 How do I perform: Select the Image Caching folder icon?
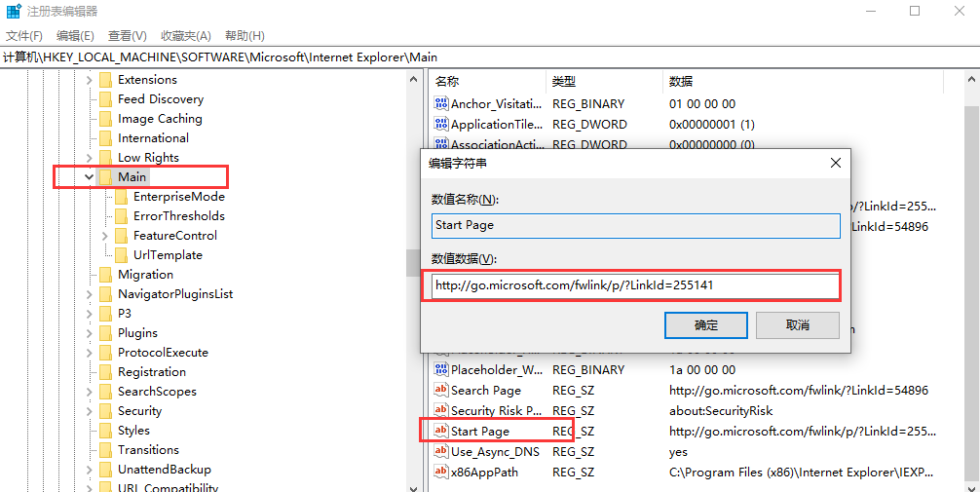pos(105,118)
